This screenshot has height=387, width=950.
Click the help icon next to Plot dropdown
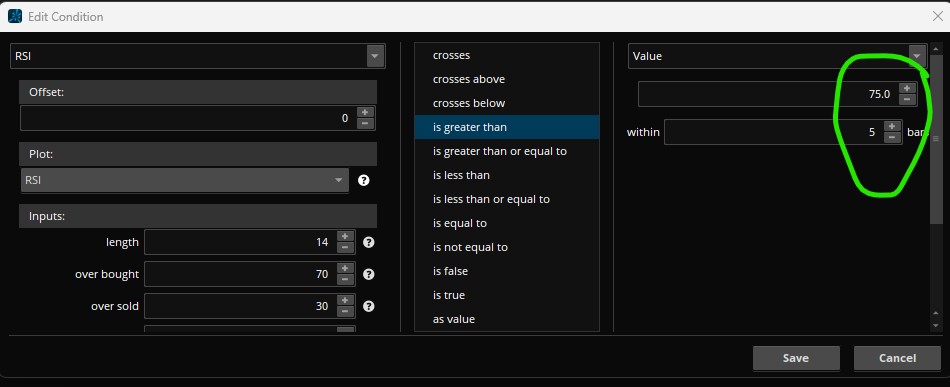(364, 180)
